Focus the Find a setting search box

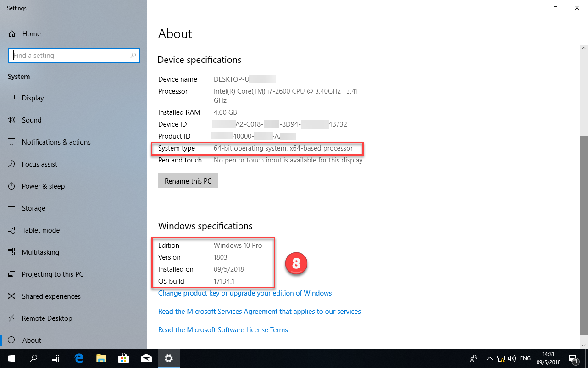pyautogui.click(x=73, y=56)
